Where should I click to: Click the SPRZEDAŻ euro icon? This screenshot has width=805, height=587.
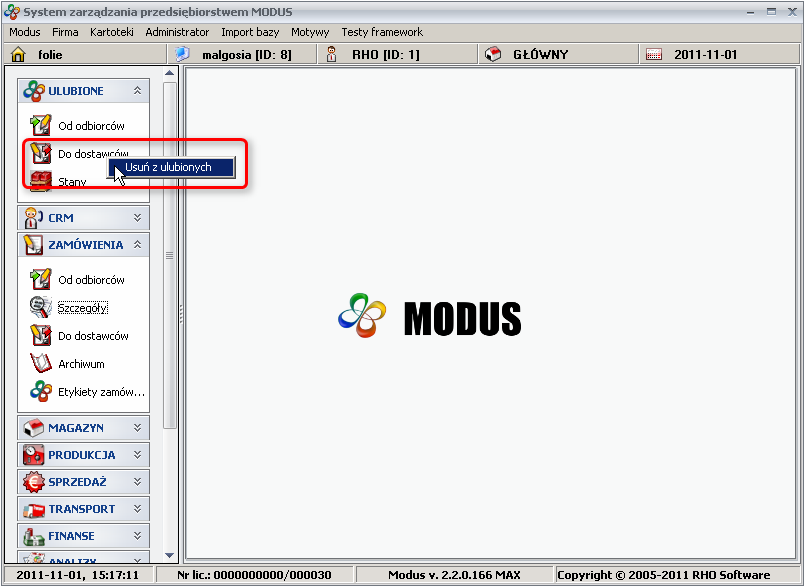click(x=34, y=482)
